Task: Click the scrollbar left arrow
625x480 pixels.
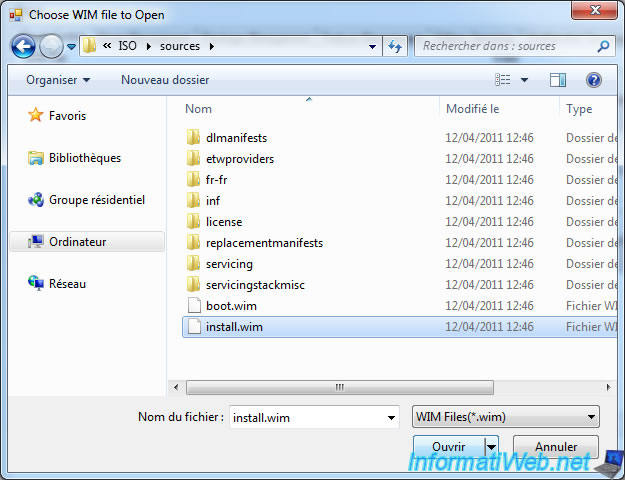Action: (176, 387)
